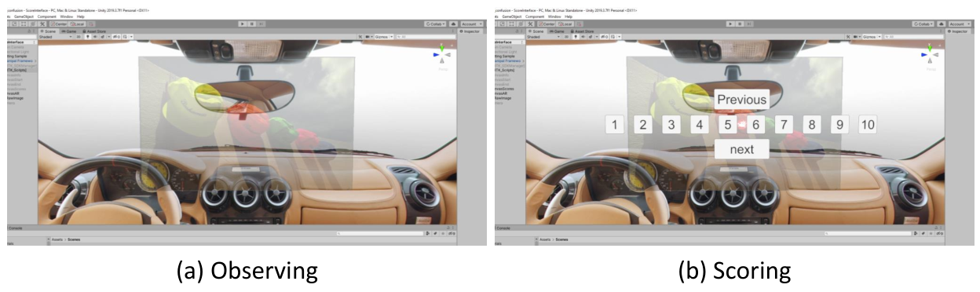The image size is (980, 292).
Task: Select score 2 in the scoring panel
Action: tap(642, 124)
